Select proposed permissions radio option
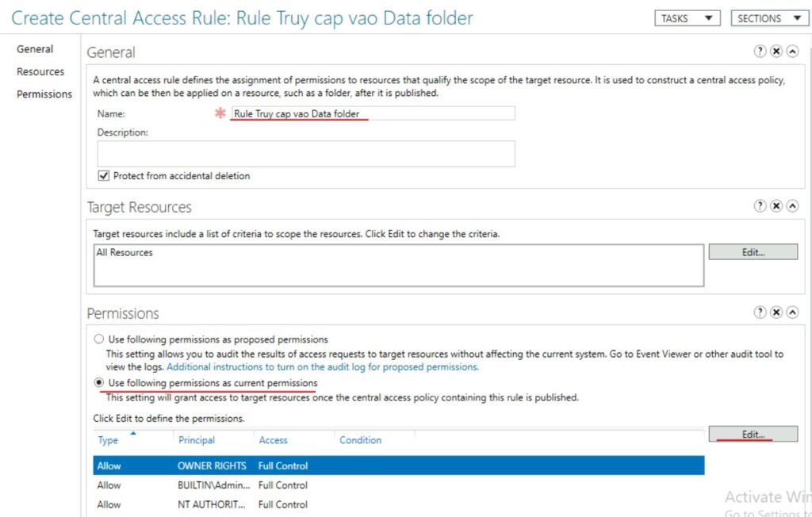 coord(99,339)
